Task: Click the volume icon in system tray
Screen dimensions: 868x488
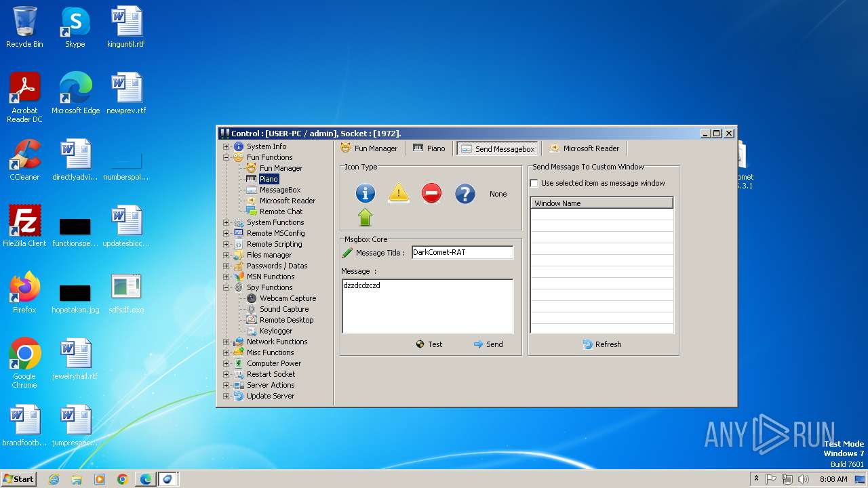Action: pos(804,479)
